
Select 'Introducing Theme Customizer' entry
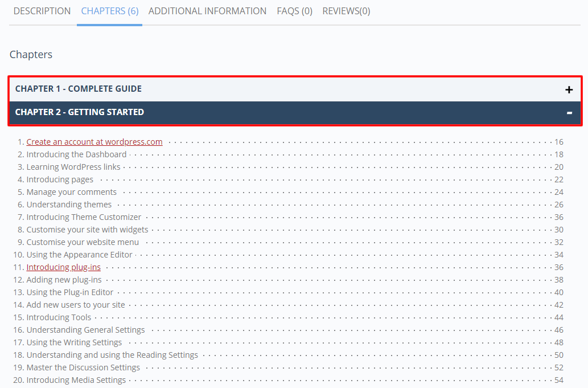pyautogui.click(x=84, y=217)
